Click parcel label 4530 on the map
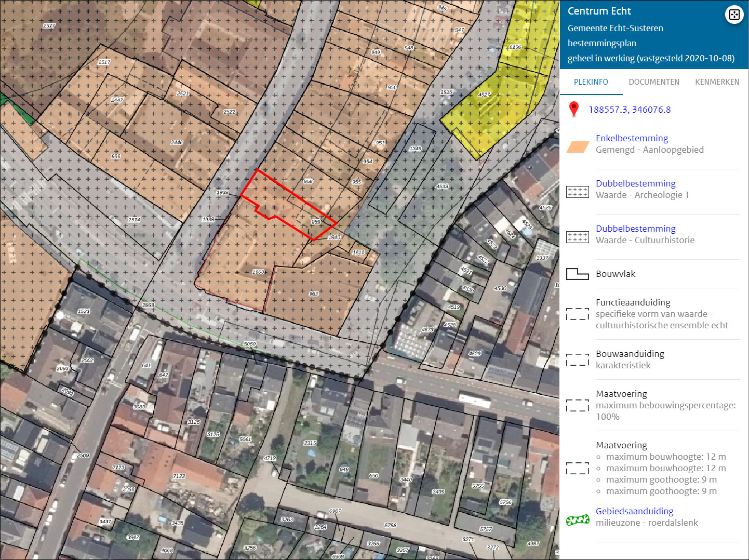 500,288
